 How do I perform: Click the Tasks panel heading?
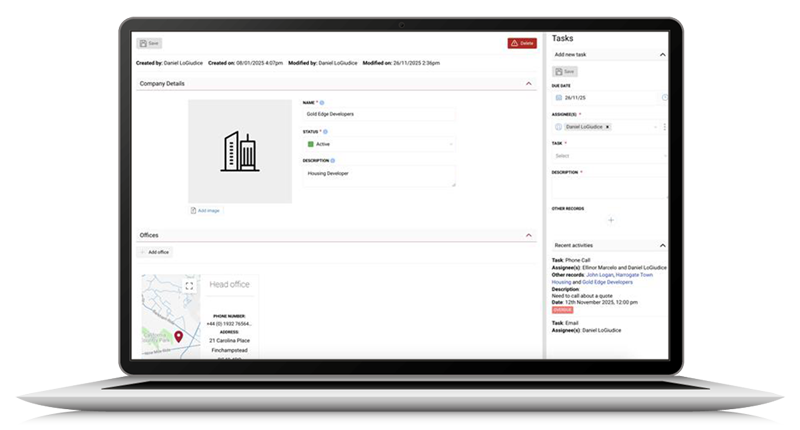pos(562,38)
